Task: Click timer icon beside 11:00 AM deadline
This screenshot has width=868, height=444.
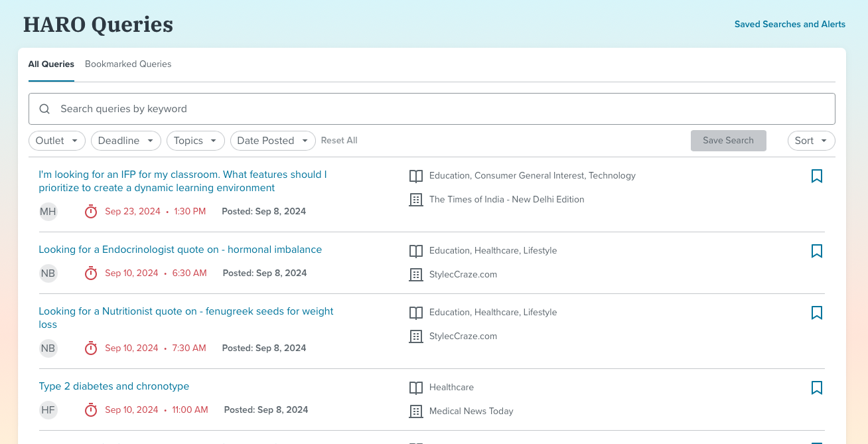Action: tap(91, 410)
